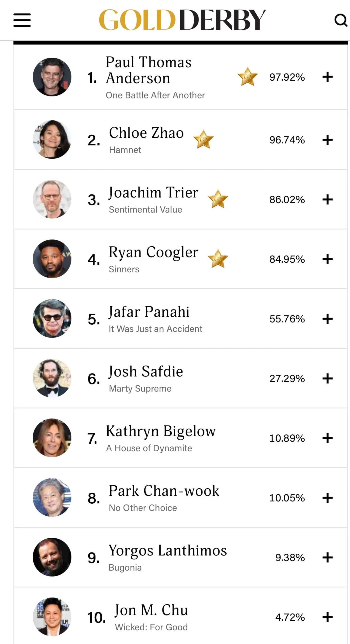Open Joachim Trier's name link

click(x=153, y=192)
